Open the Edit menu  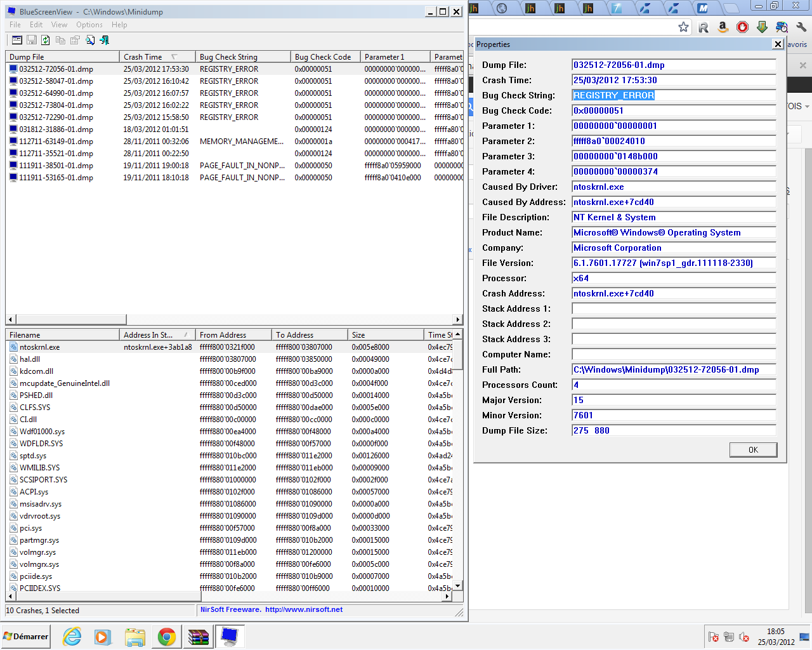[36, 25]
